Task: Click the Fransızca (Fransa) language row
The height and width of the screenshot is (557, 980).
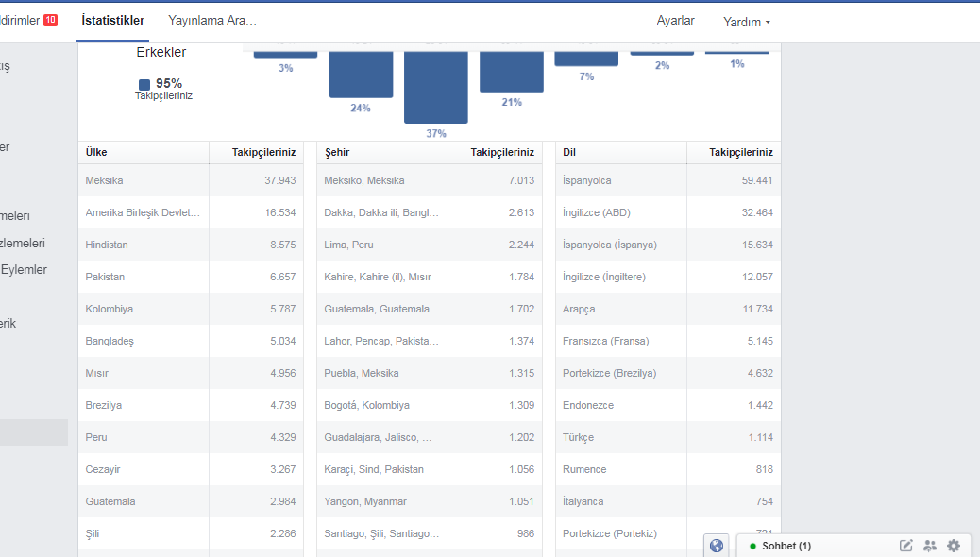Action: (668, 341)
